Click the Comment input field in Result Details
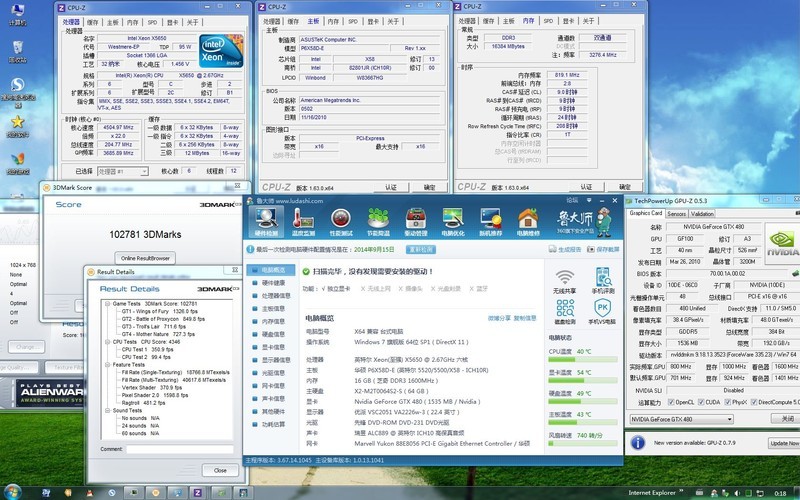This screenshot has height=500, width=800. point(180,449)
